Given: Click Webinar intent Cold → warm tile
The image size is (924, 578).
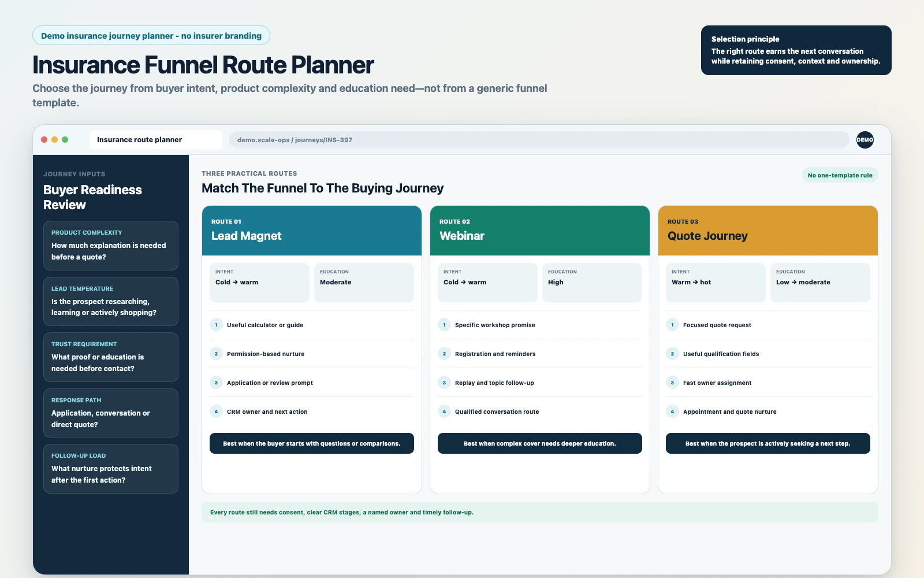Looking at the screenshot, I should coord(487,283).
